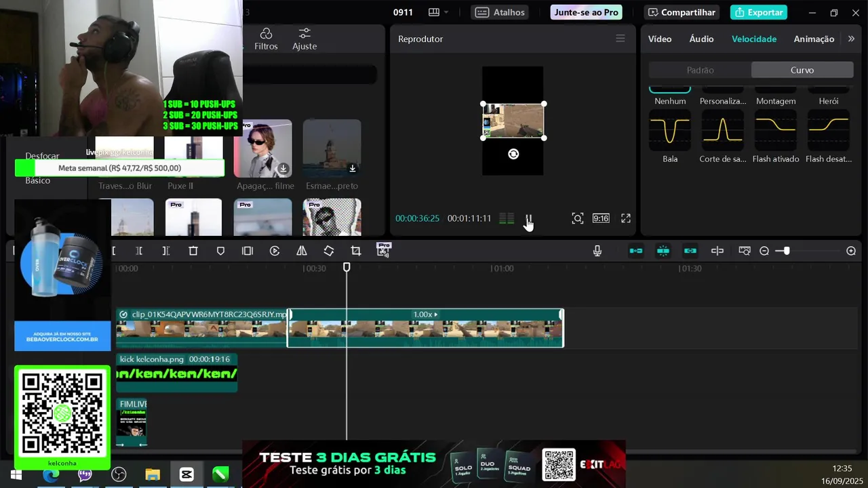
Task: Toggle linkage between clips
Action: (x=690, y=251)
